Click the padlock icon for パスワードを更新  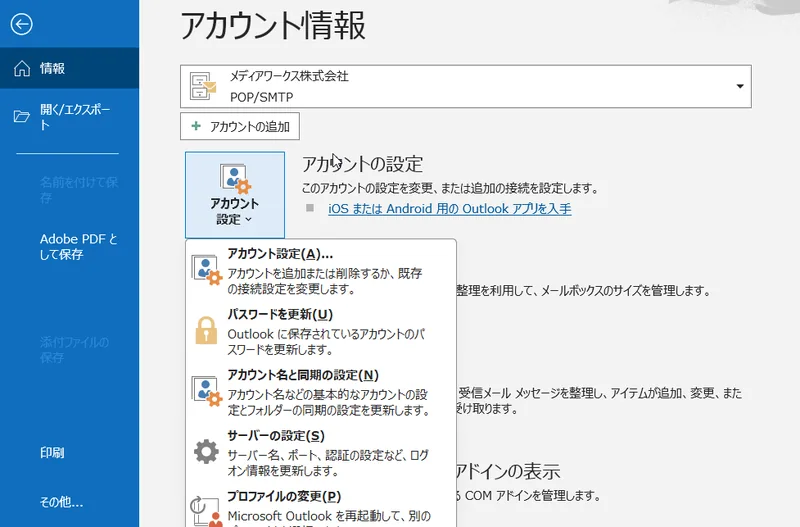(x=206, y=331)
